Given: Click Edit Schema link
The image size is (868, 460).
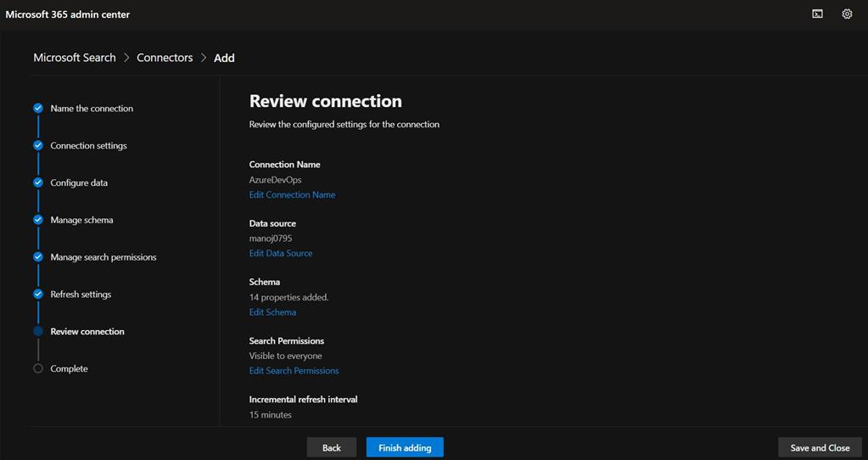Looking at the screenshot, I should click(272, 312).
